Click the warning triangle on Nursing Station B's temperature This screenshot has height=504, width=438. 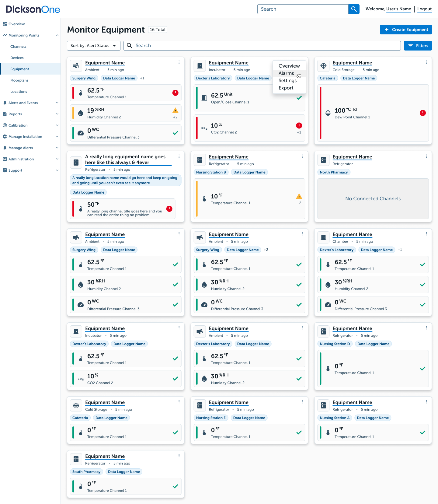pyautogui.click(x=299, y=196)
